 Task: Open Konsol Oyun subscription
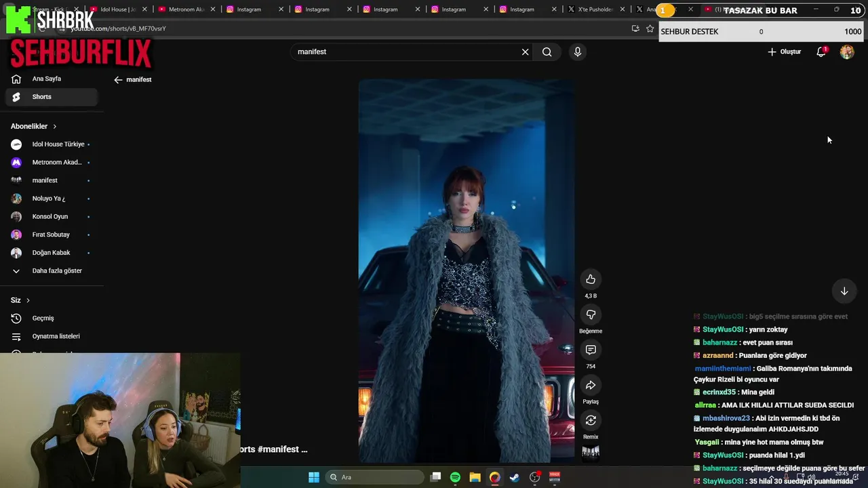click(x=52, y=216)
